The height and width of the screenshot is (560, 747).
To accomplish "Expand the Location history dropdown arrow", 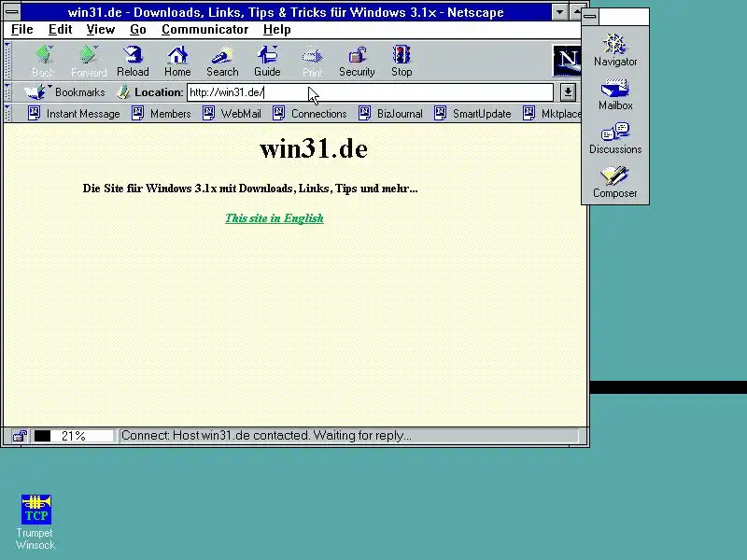I will pos(568,92).
